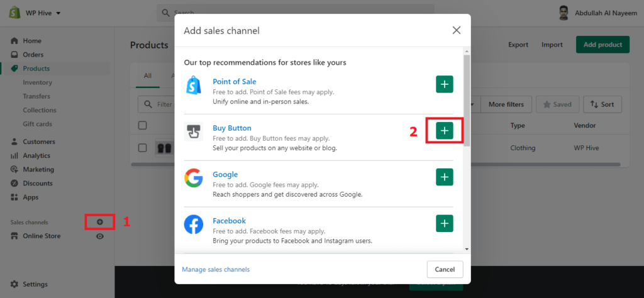Image resolution: width=644 pixels, height=298 pixels.
Task: Open the Sort dropdown
Action: (602, 104)
